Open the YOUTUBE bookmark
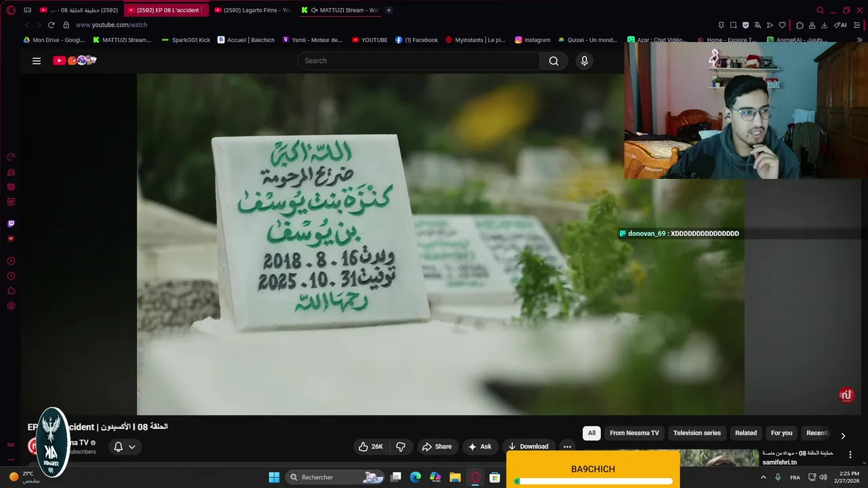Screen dimensions: 868x488 [x=370, y=40]
